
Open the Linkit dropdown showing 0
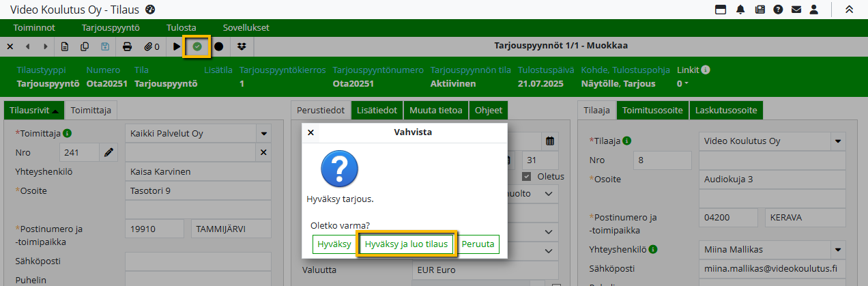click(682, 84)
